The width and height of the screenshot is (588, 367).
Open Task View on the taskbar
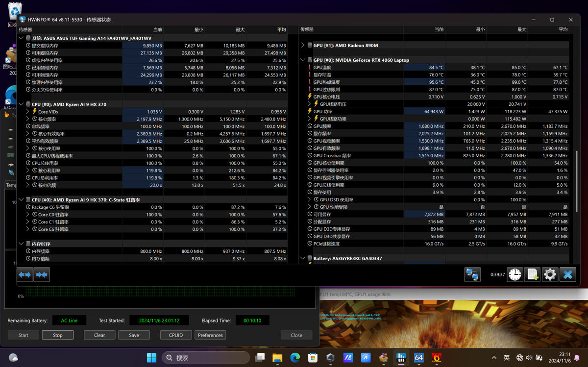(x=260, y=358)
